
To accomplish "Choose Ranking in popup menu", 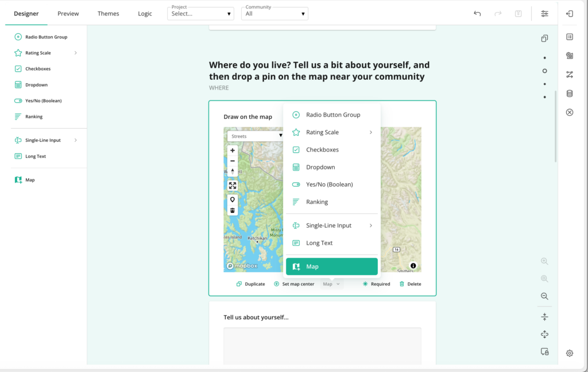I will 332,201.
